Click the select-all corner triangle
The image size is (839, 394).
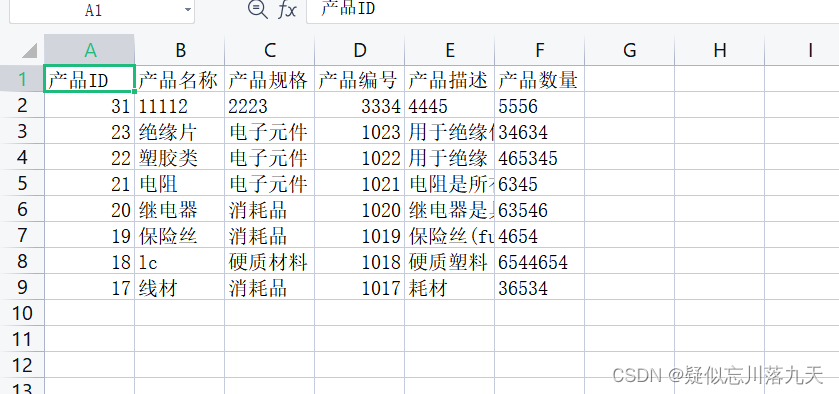(29, 51)
